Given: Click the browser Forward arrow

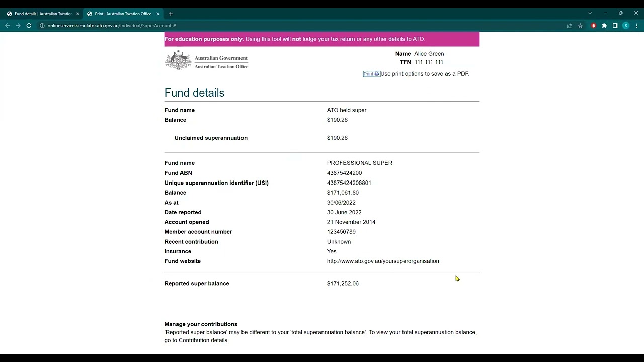Looking at the screenshot, I should pyautogui.click(x=18, y=26).
